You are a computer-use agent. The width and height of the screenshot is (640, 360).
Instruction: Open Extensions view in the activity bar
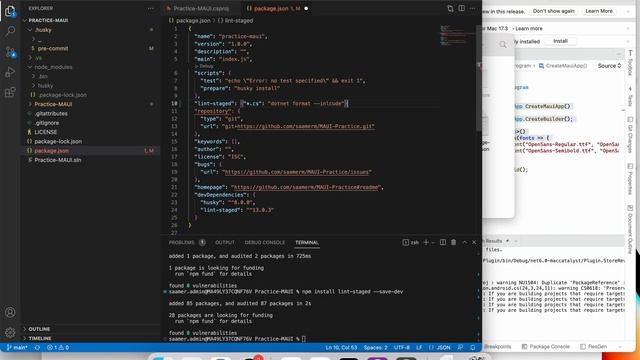(x=10, y=92)
